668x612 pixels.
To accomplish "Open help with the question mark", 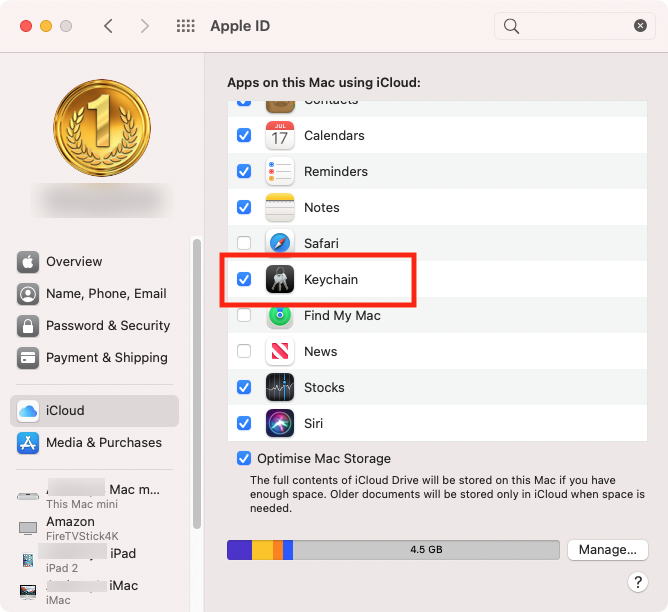I will coord(638,582).
